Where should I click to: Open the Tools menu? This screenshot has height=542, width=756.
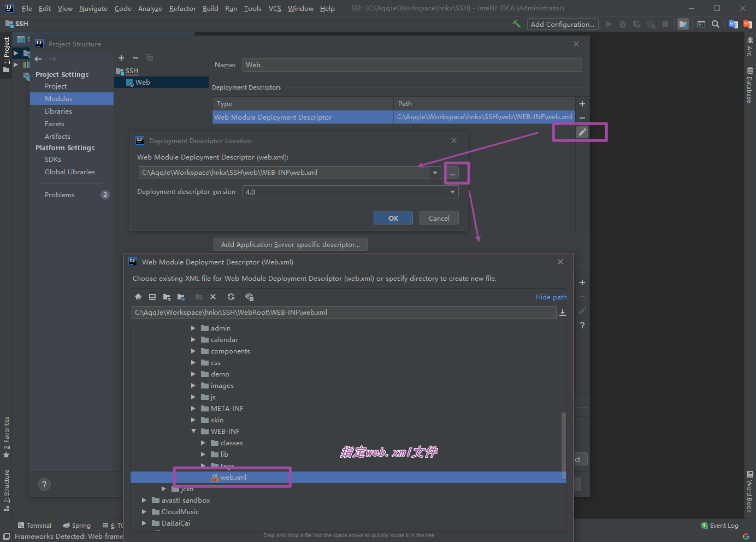(x=252, y=9)
